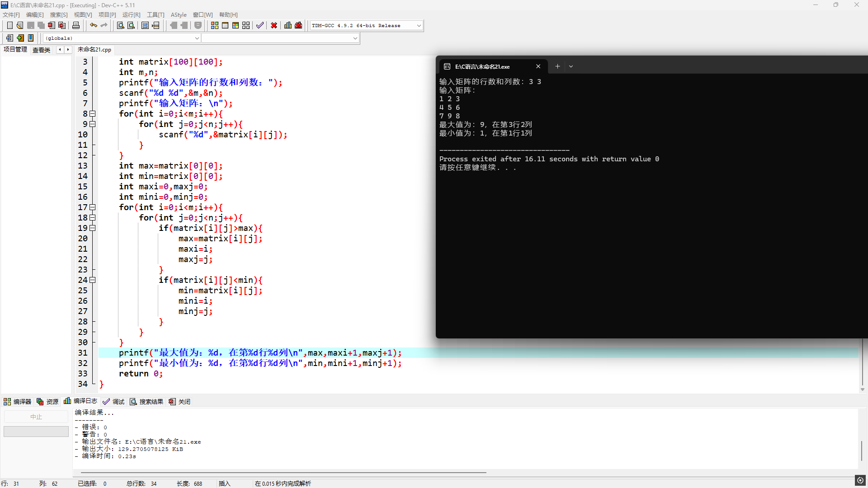Image resolution: width=868 pixels, height=488 pixels.
Task: Click the Debug checkmark icon
Action: [x=259, y=26]
